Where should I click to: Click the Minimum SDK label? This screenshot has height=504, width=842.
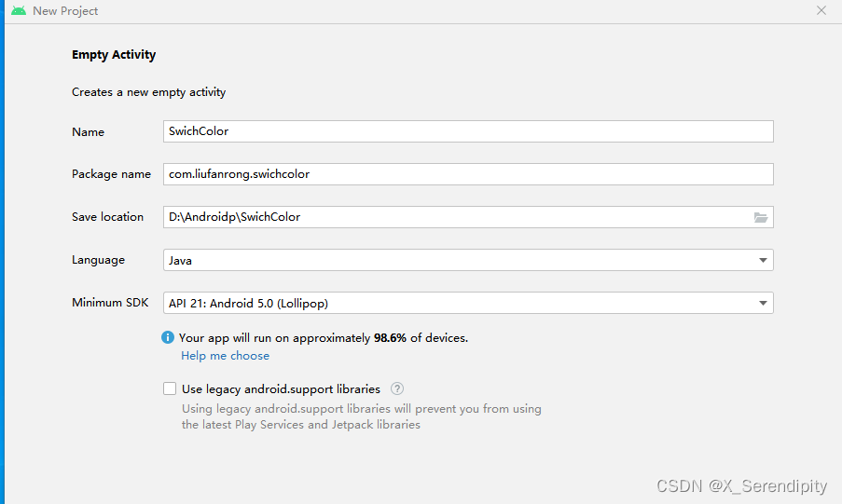pyautogui.click(x=110, y=303)
